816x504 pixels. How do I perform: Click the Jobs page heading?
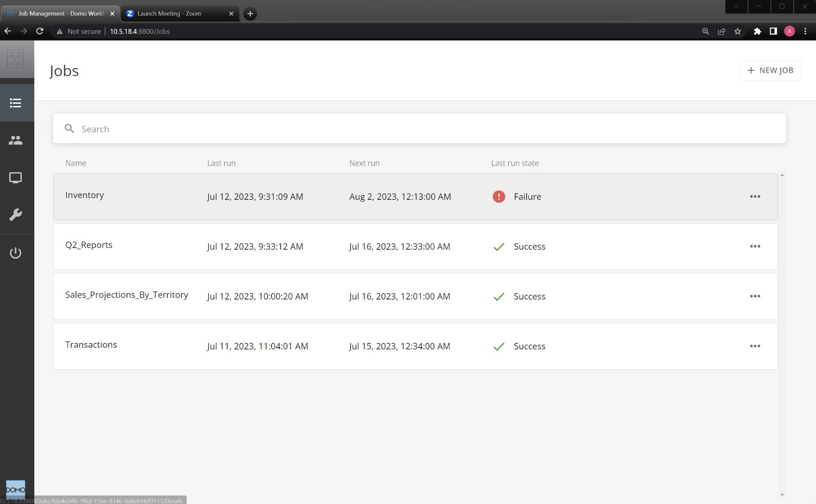tap(64, 71)
